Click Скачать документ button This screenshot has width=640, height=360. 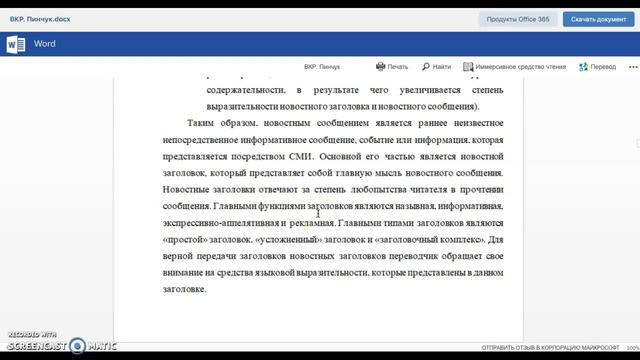(598, 19)
